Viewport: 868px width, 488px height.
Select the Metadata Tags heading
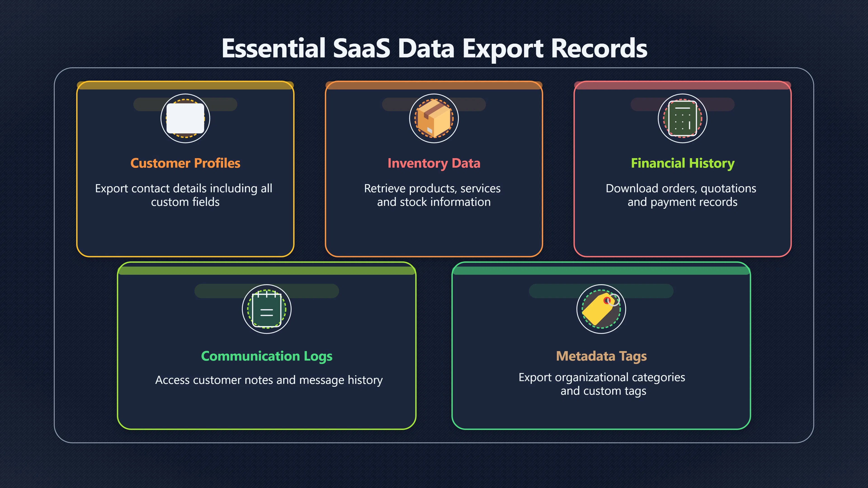point(601,356)
